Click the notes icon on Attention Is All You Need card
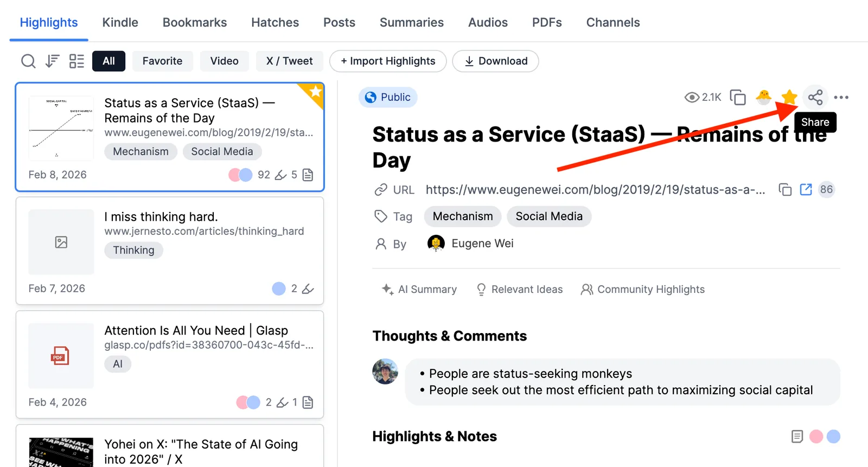This screenshot has width=868, height=467. [308, 402]
